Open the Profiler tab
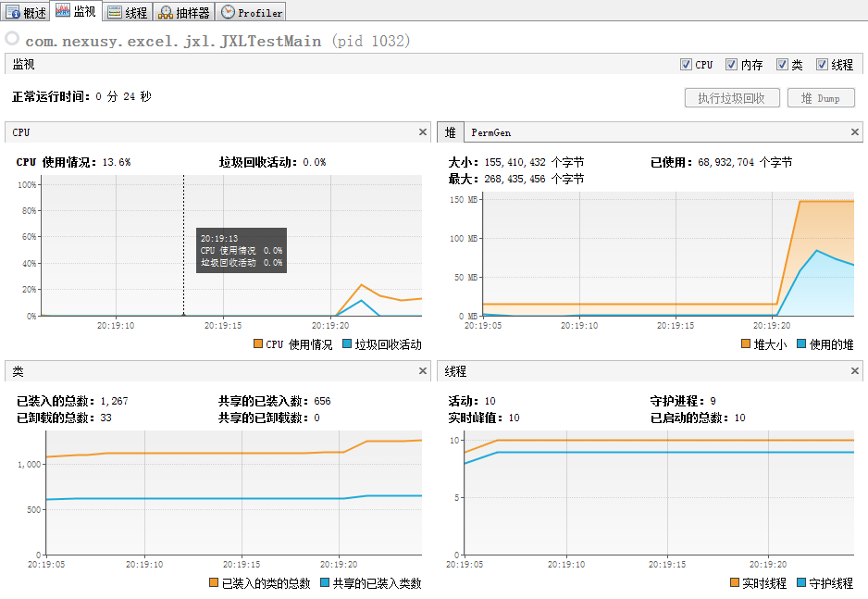Screen dimensions: 868x599 251,12
